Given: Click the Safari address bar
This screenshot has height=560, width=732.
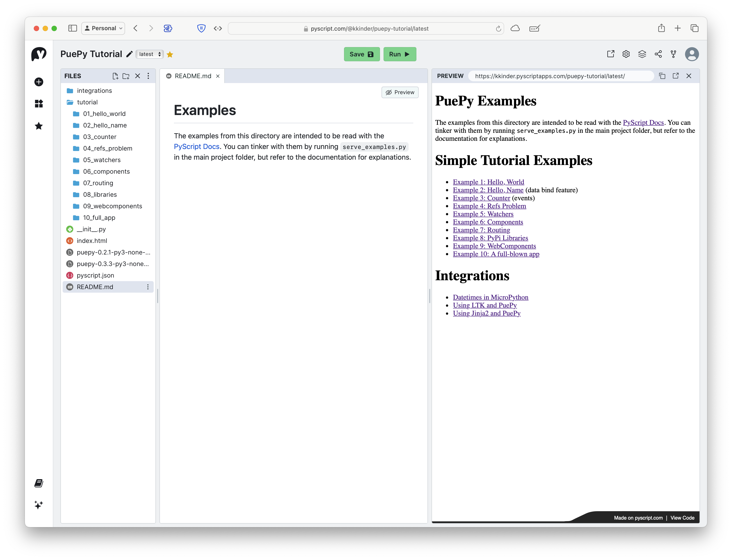Looking at the screenshot, I should (366, 28).
